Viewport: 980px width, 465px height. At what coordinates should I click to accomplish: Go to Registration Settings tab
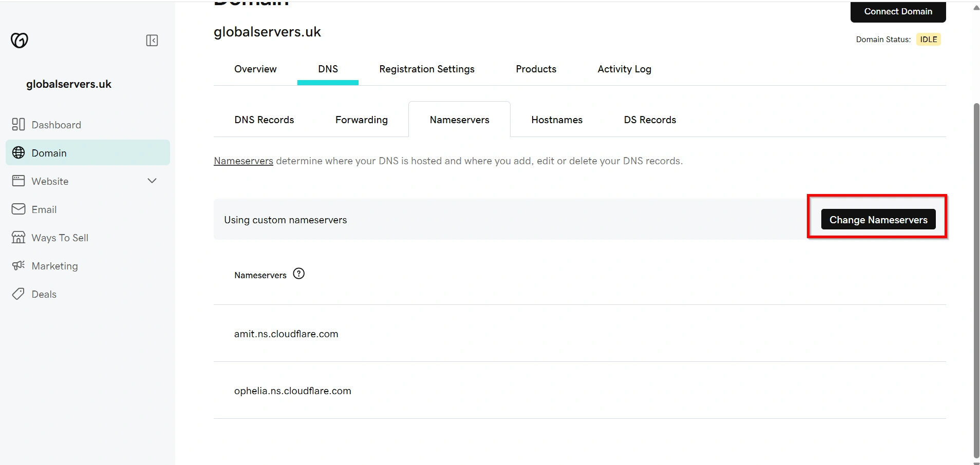427,69
